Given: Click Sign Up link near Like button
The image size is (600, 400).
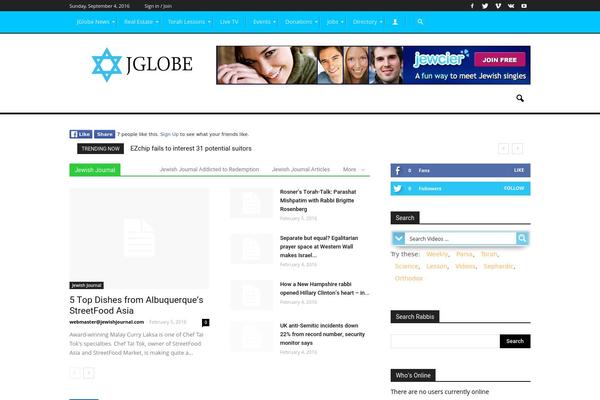Looking at the screenshot, I should click(x=169, y=134).
